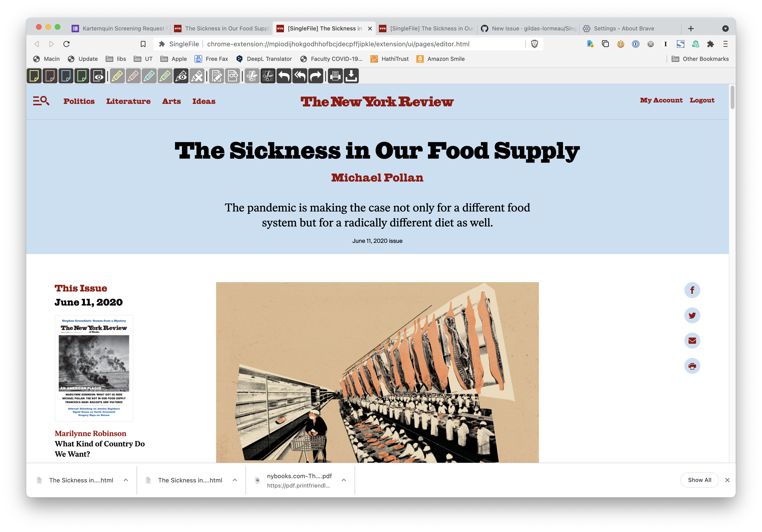Expand options for first The Sickness html download
762x532 pixels.
coord(126,480)
